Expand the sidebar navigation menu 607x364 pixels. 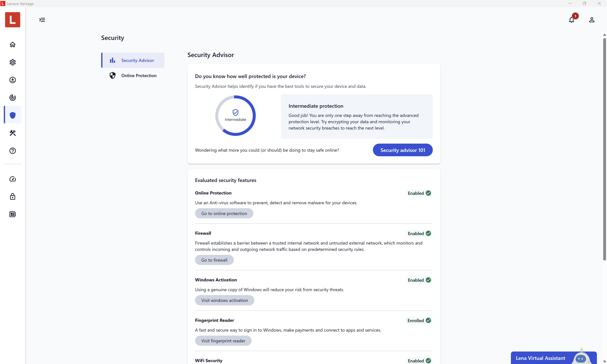pyautogui.click(x=42, y=20)
